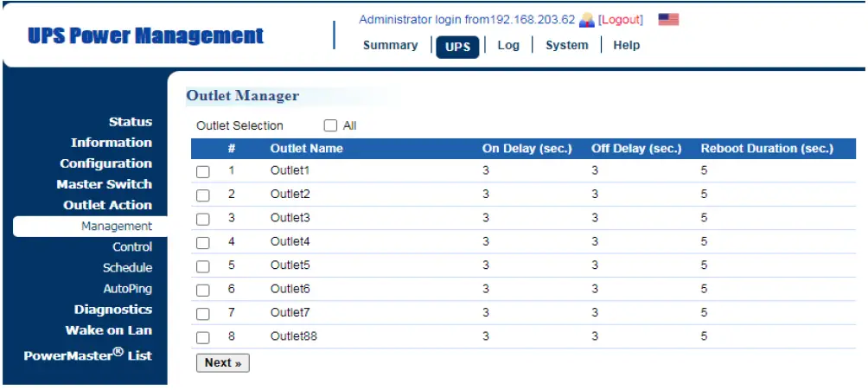
Task: Switch to the Log tab
Action: coord(508,46)
